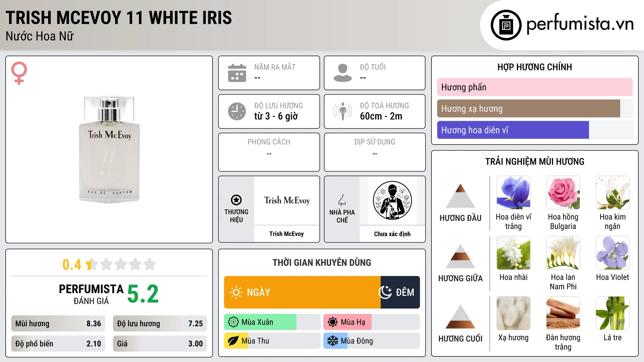The width and height of the screenshot is (644, 362).
Task: Click the perfumista.vn perfume bottle logo
Action: tap(506, 25)
